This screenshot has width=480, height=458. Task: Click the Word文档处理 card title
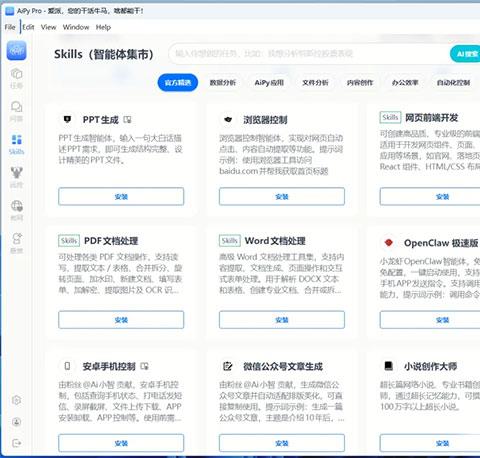click(x=275, y=241)
